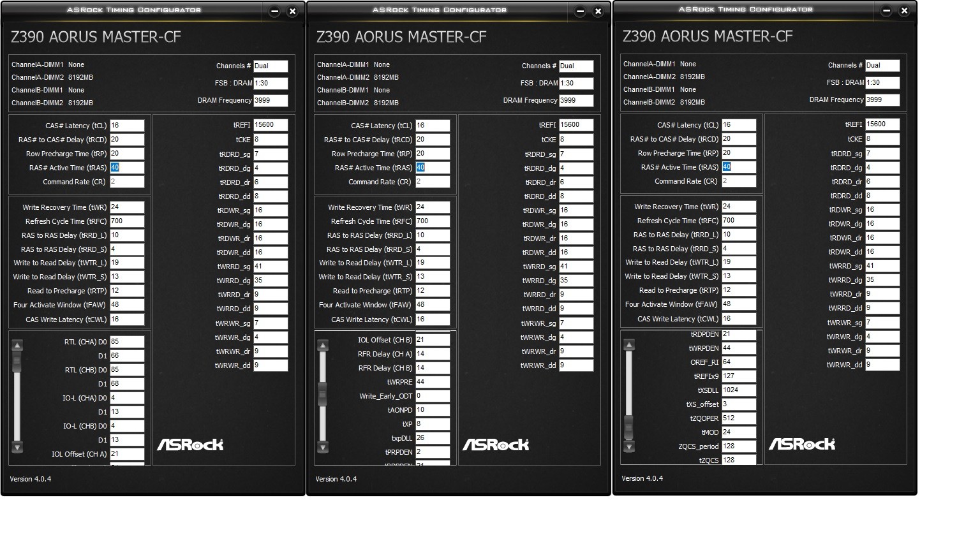This screenshot has height=551, width=980.
Task: Click IOL Offset (CH B) field in middle window
Action: [x=433, y=340]
